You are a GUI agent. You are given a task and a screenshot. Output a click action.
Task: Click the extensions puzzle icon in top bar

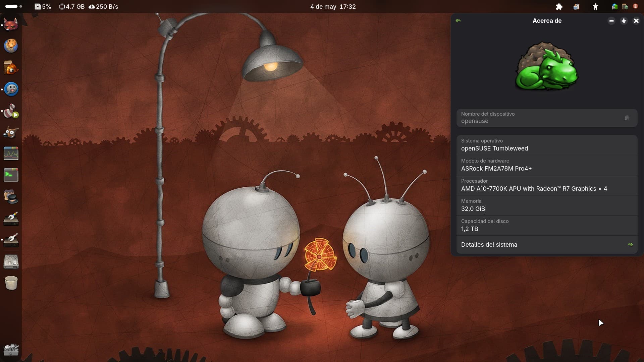click(559, 7)
